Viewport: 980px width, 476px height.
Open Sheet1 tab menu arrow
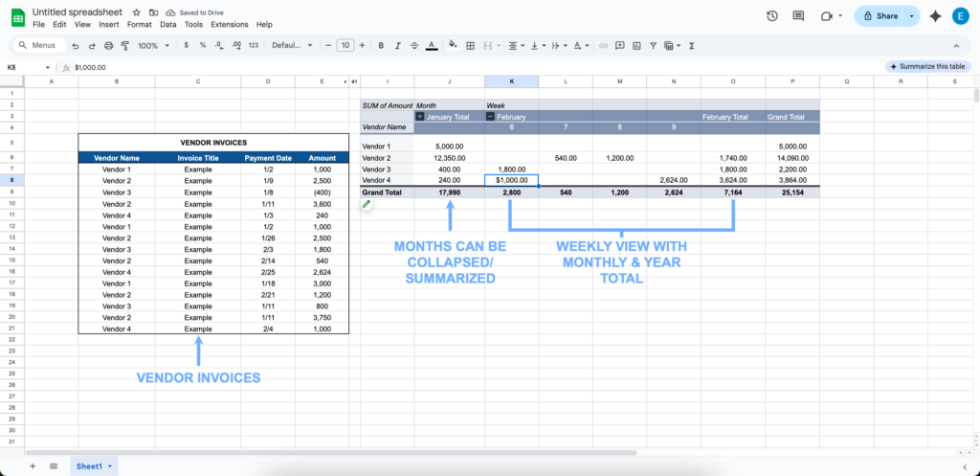click(110, 466)
